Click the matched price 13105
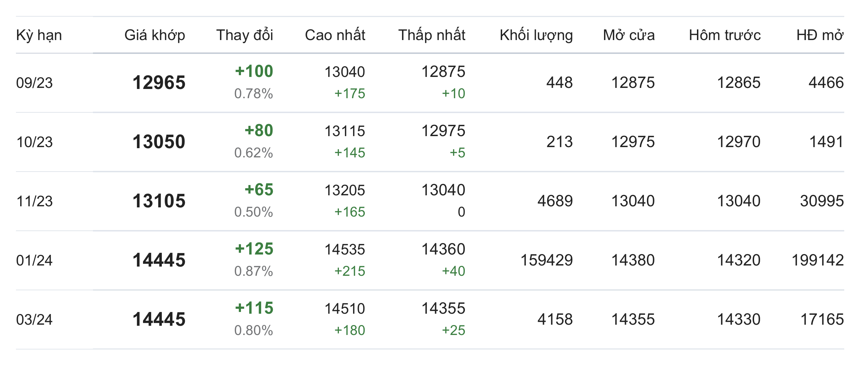Image resolution: width=868 pixels, height=369 pixels. coord(159,201)
